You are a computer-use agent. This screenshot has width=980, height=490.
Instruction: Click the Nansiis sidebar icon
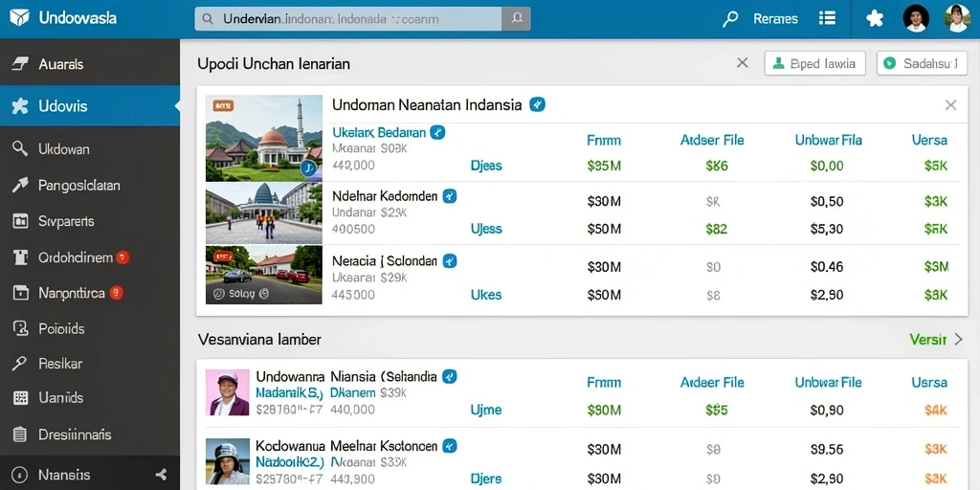(x=21, y=475)
